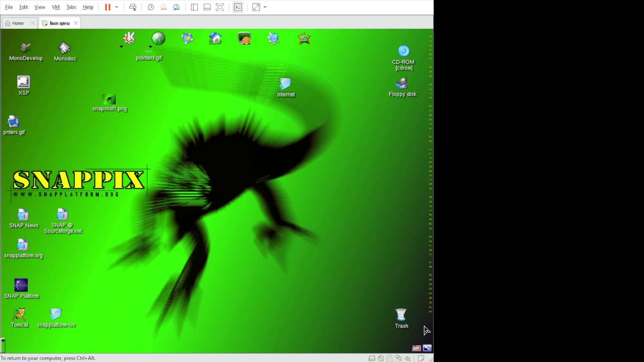Open the Floppy disk icon
This screenshot has height=362, width=644.
[x=402, y=87]
